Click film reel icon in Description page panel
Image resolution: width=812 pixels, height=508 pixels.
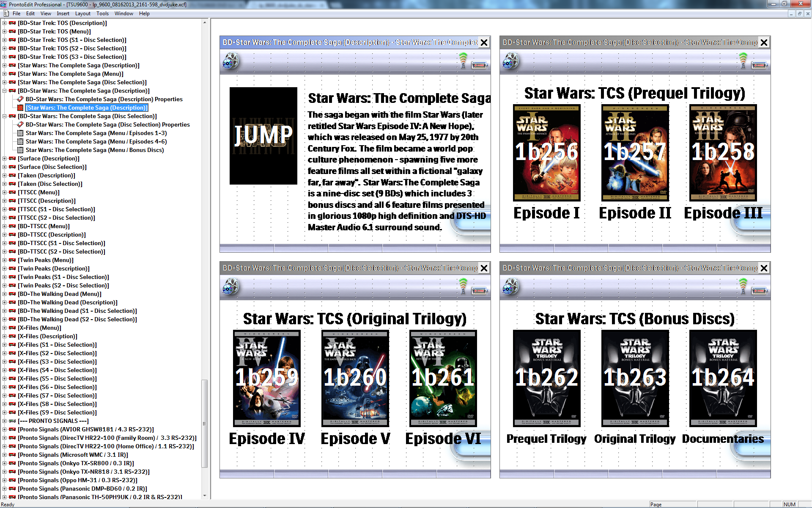coord(230,61)
